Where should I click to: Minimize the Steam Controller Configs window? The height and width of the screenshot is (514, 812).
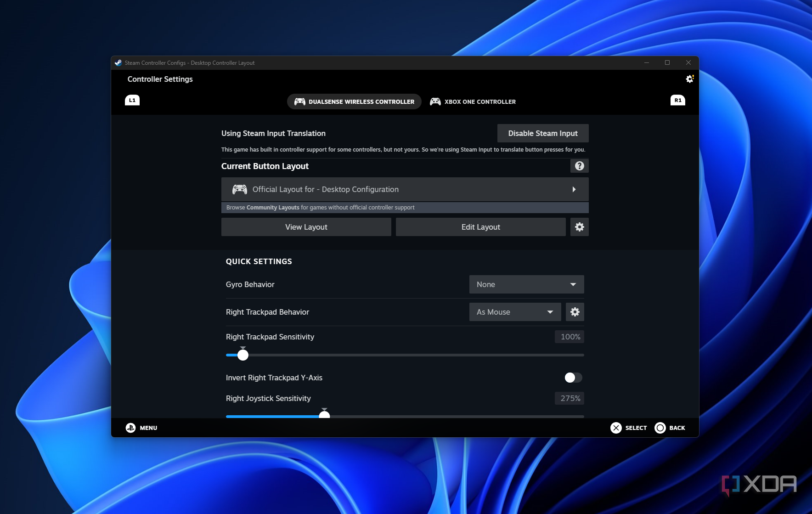[x=647, y=63]
